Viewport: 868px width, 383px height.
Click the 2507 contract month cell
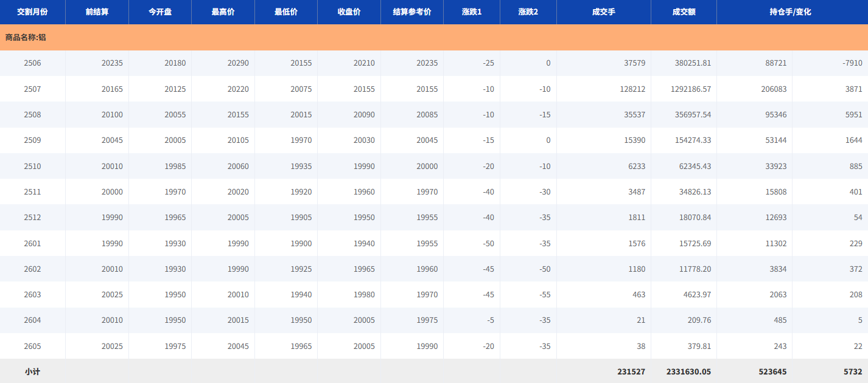32,89
